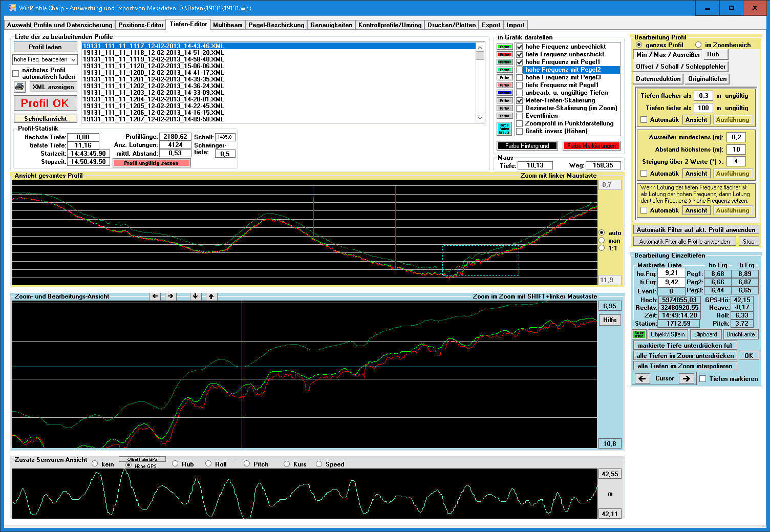The image size is (770, 532).
Task: Open the Pegel-Beschickung tab
Action: tap(276, 25)
